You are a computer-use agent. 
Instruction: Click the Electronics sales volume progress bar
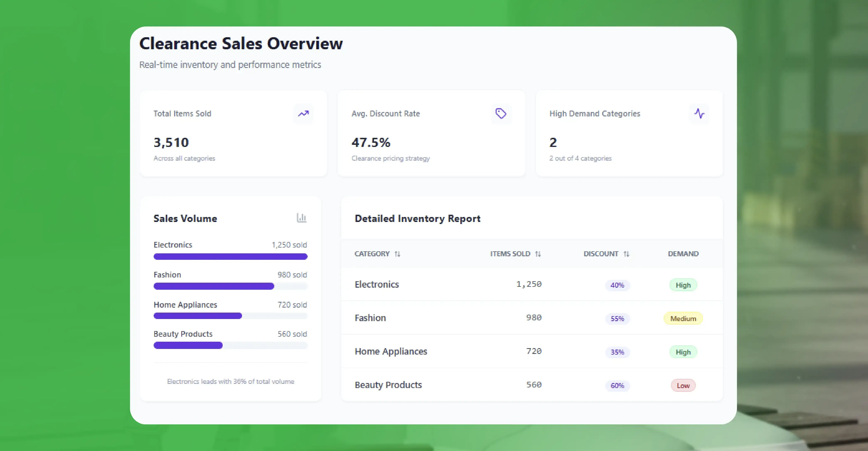[231, 257]
